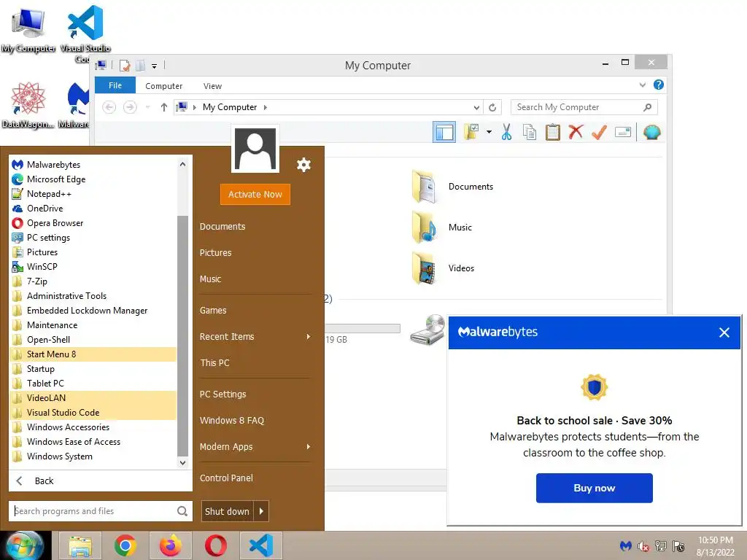Image resolution: width=747 pixels, height=560 pixels.
Task: Click the Cut scissors icon
Action: click(x=506, y=133)
